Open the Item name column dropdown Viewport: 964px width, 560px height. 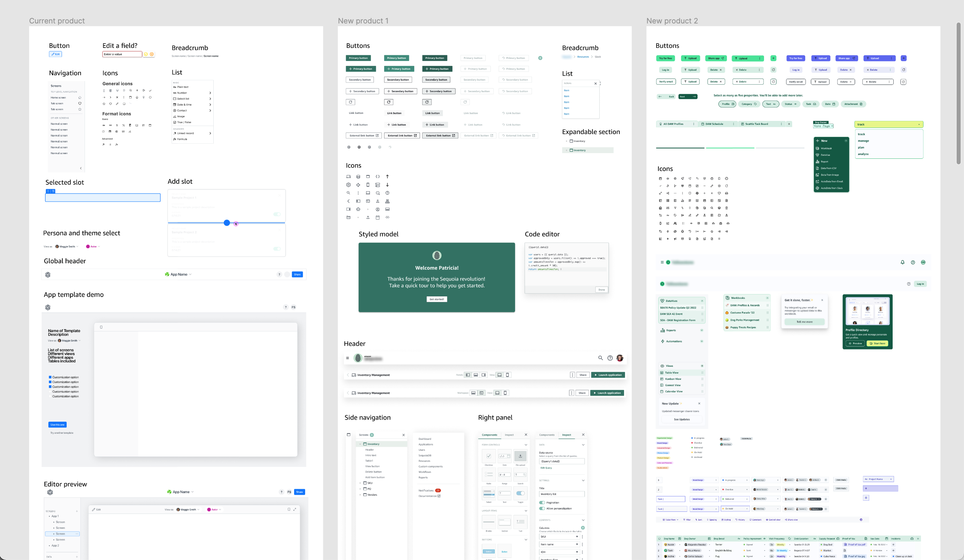[x=559, y=544]
